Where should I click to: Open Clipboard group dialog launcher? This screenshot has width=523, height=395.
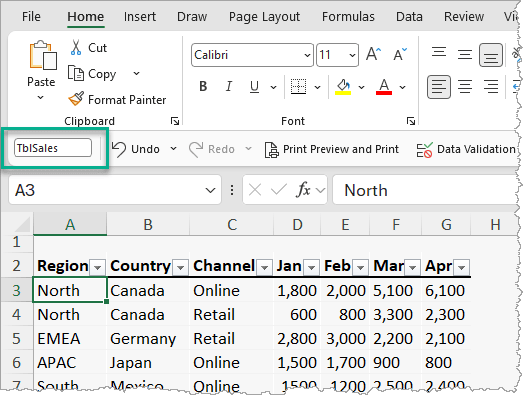[175, 121]
